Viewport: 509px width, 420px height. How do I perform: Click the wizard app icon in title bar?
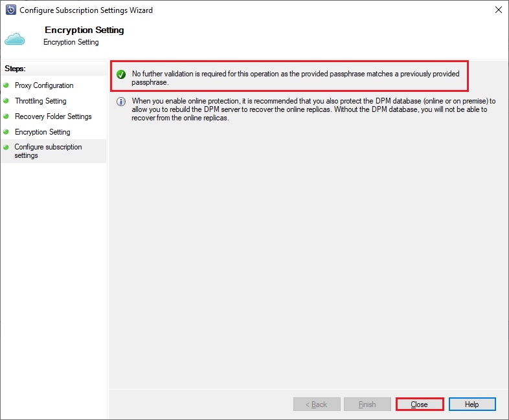(x=11, y=10)
